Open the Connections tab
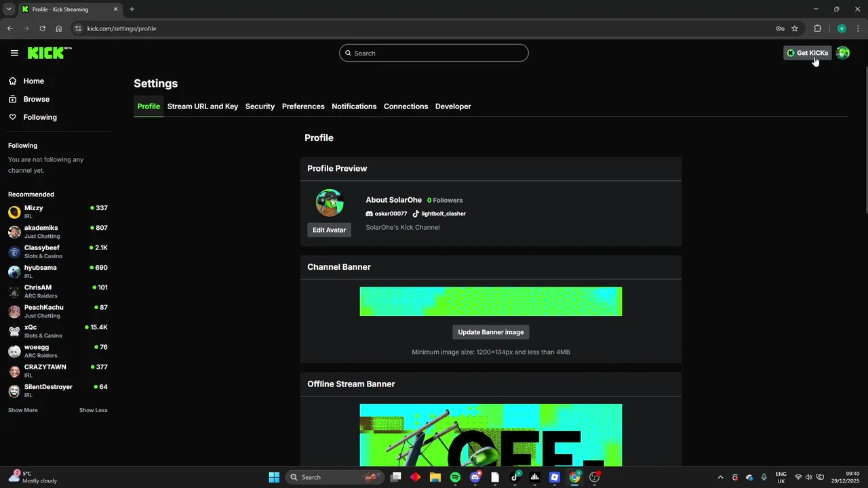The width and height of the screenshot is (868, 488). click(x=406, y=106)
